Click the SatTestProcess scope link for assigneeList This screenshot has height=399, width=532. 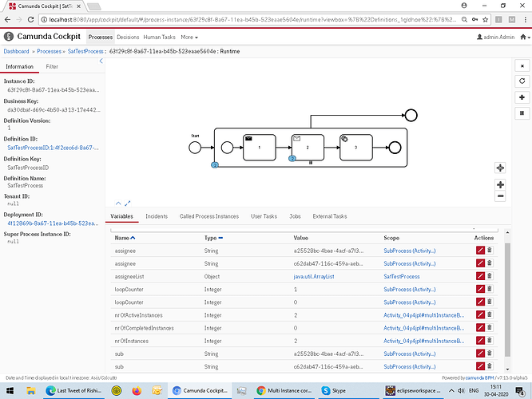(x=401, y=277)
